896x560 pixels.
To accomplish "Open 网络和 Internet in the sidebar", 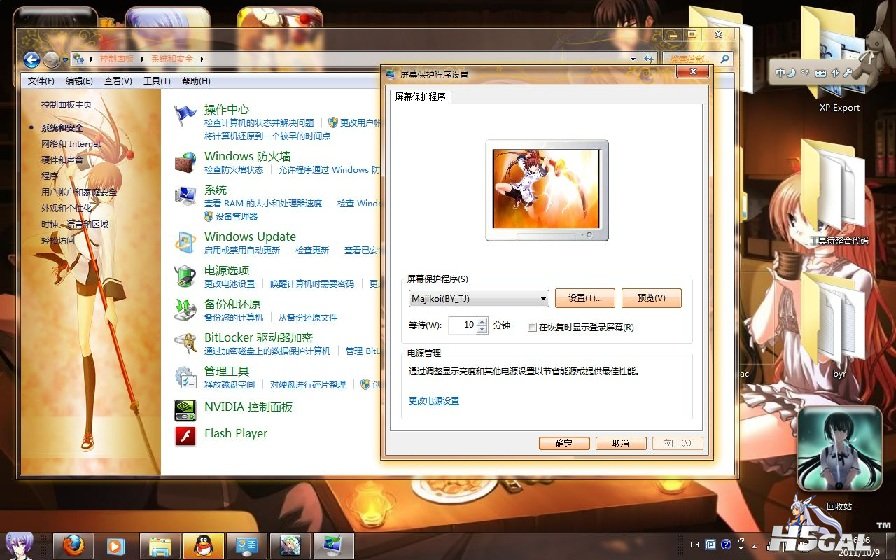I will pyautogui.click(x=71, y=144).
